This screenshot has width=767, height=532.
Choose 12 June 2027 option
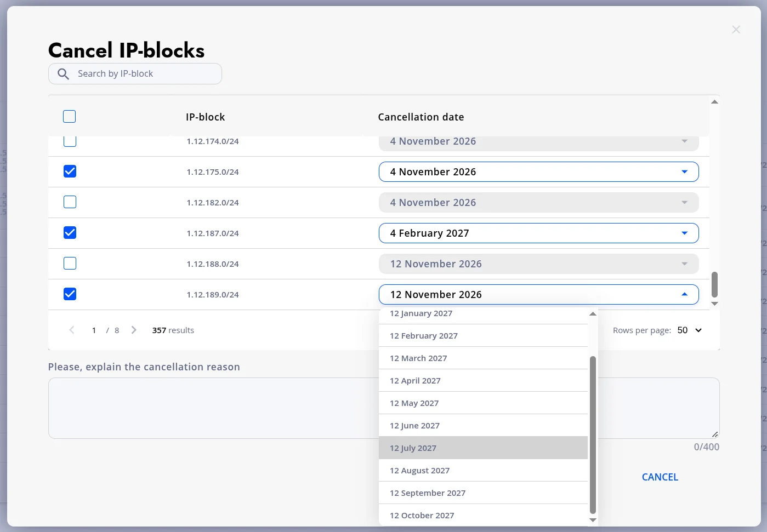(483, 426)
